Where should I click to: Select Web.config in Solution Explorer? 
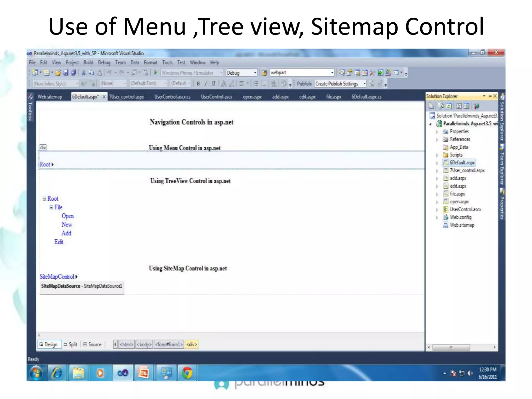click(461, 217)
